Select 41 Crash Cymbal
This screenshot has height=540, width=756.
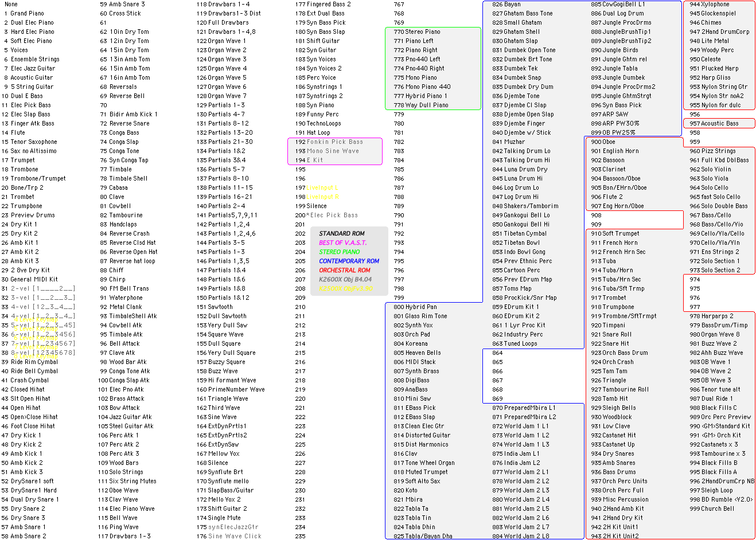tap(25, 380)
